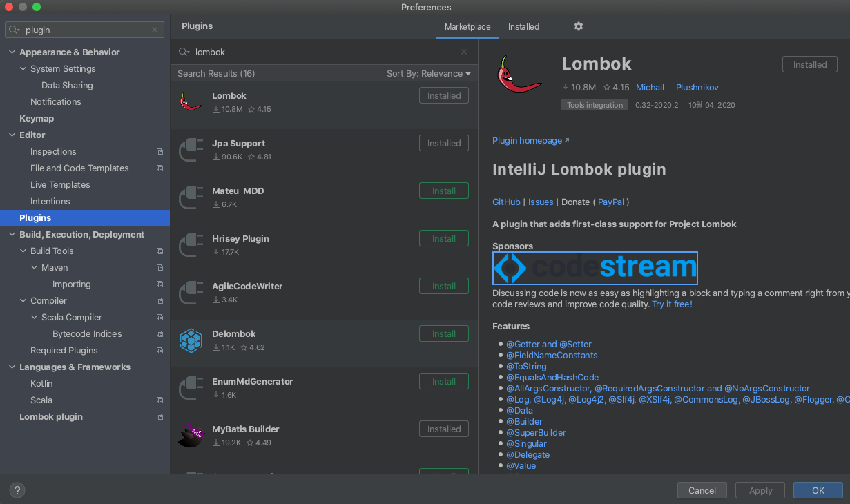The width and height of the screenshot is (850, 504).
Task: Click the project-level icon beside Lombok plugin
Action: (x=160, y=417)
